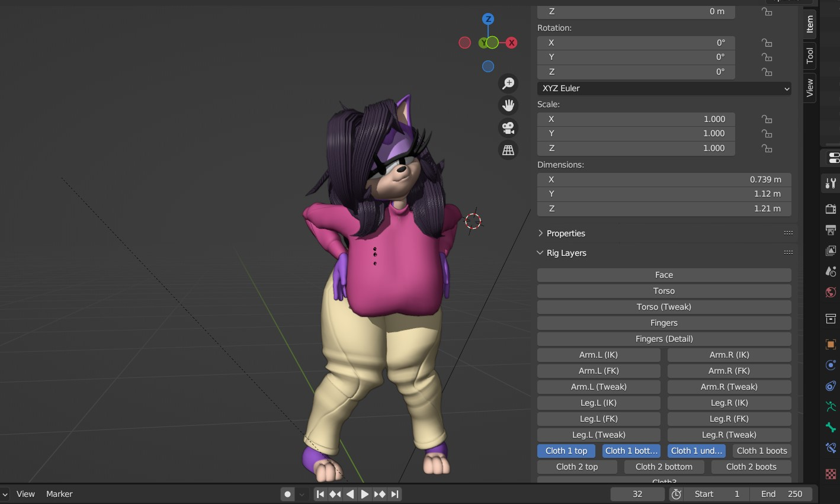Click the Torso (Tweak) layer button
The width and height of the screenshot is (840, 504).
pyautogui.click(x=663, y=307)
